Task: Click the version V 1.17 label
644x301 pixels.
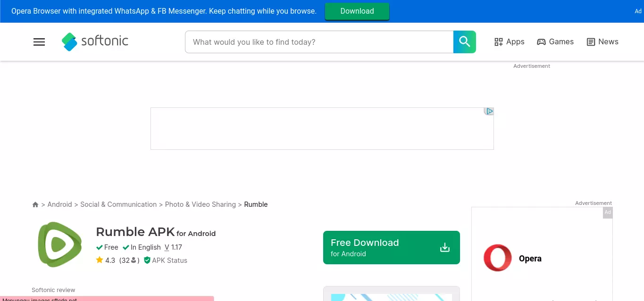Action: coord(173,247)
